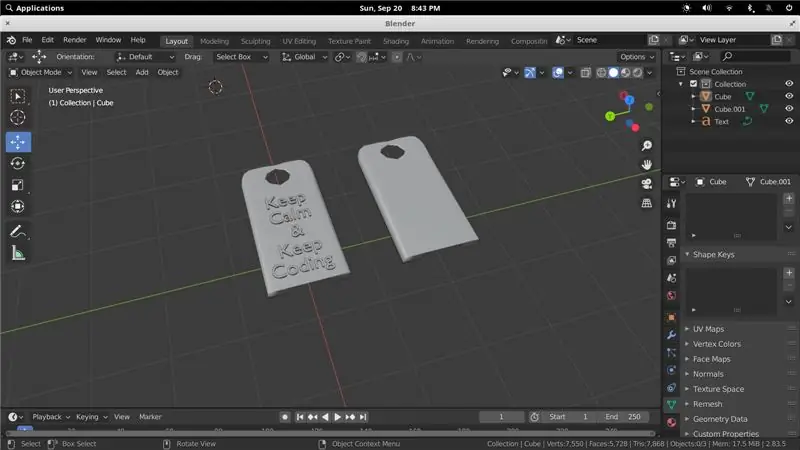800x450 pixels.
Task: Switch to wireframe viewport shading
Action: [x=602, y=72]
